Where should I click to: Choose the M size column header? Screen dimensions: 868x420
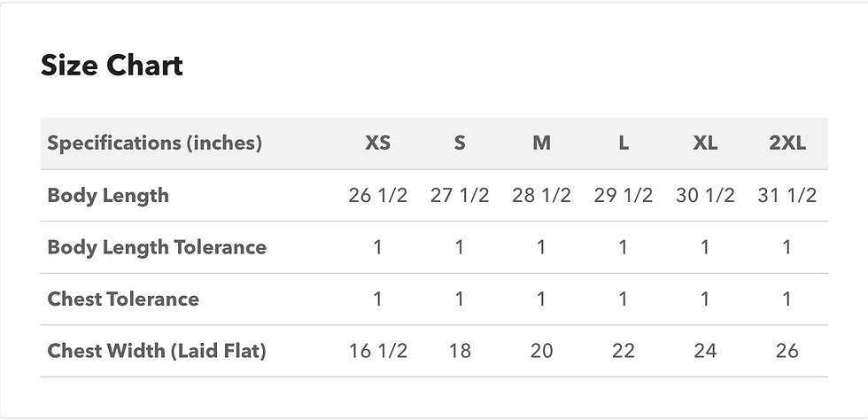(x=541, y=143)
